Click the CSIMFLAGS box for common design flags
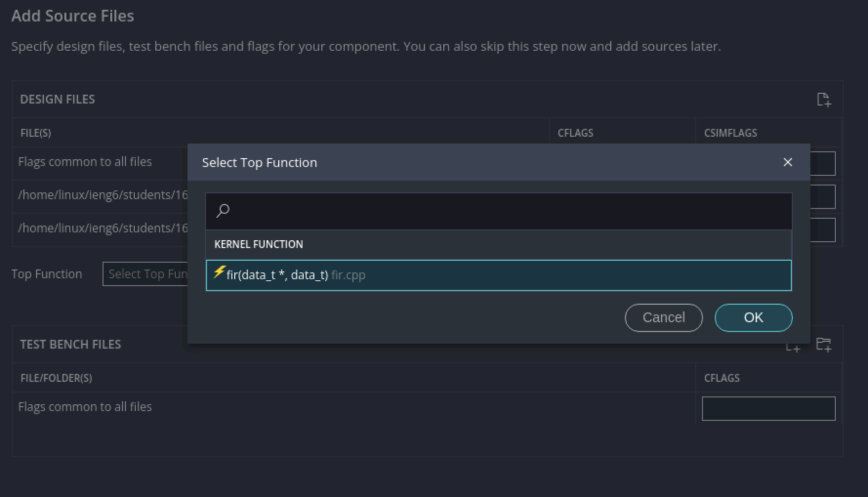The width and height of the screenshot is (868, 497). (x=823, y=163)
